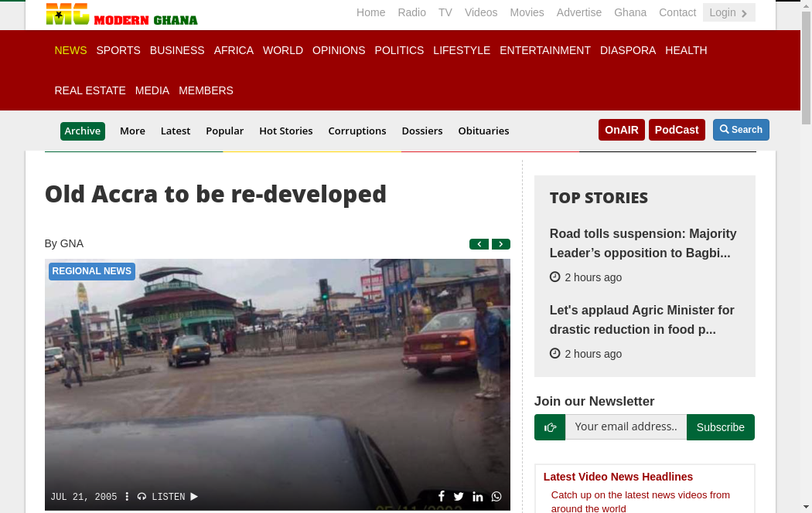Viewport: 812px width, 513px height.
Task: Share the article on Twitter
Action: (x=459, y=497)
